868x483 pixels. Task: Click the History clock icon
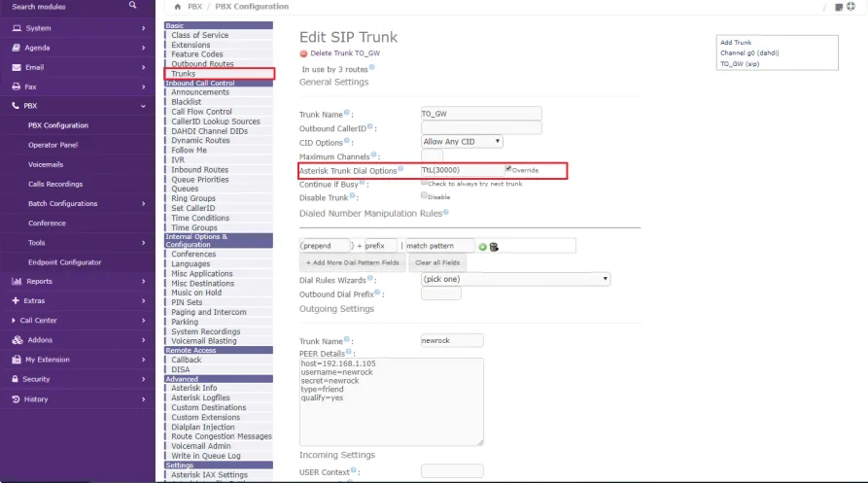16,398
